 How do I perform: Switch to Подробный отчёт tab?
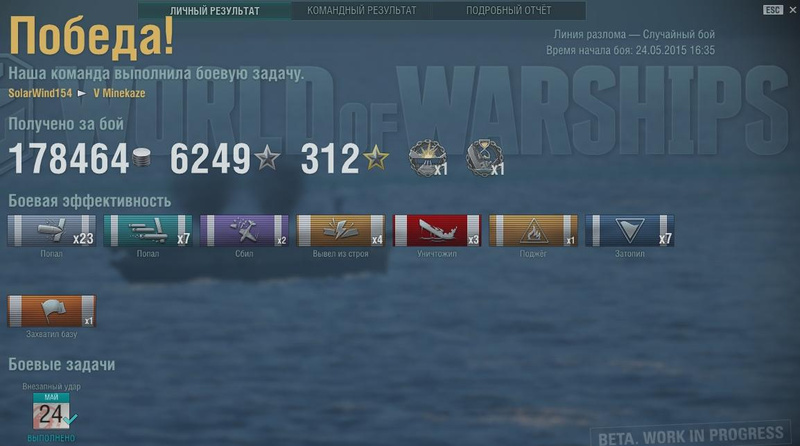[x=509, y=10]
